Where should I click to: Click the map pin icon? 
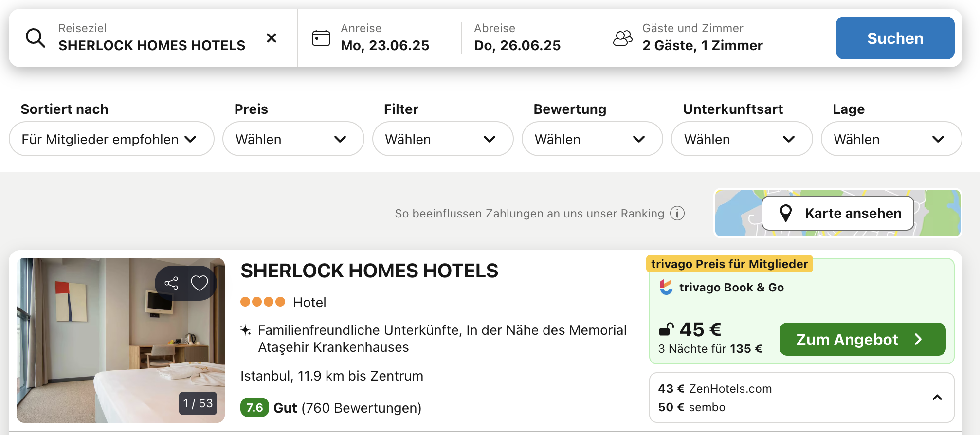[x=786, y=213]
